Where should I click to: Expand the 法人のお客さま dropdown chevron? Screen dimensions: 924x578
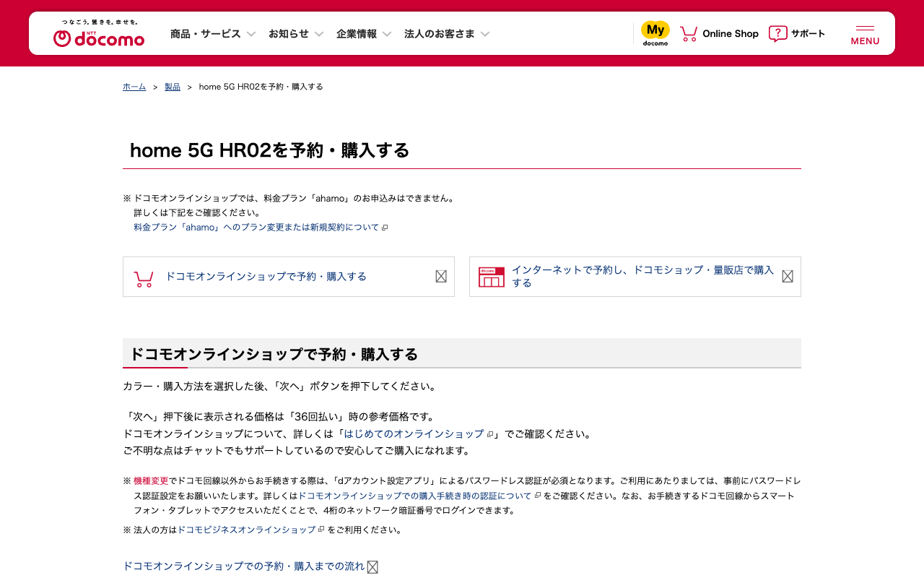point(485,34)
